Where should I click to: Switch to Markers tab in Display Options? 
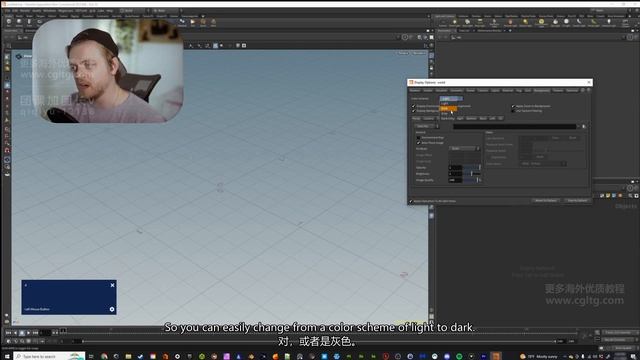(415, 91)
